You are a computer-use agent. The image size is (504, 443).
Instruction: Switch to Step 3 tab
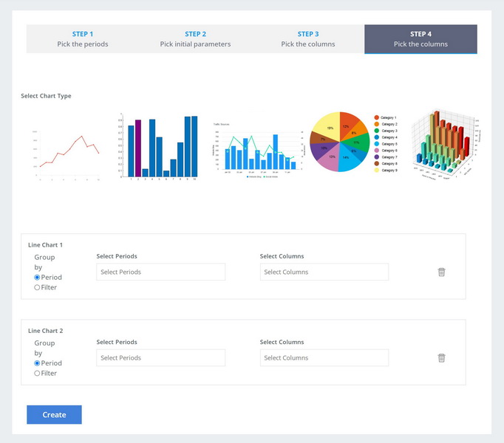click(308, 39)
